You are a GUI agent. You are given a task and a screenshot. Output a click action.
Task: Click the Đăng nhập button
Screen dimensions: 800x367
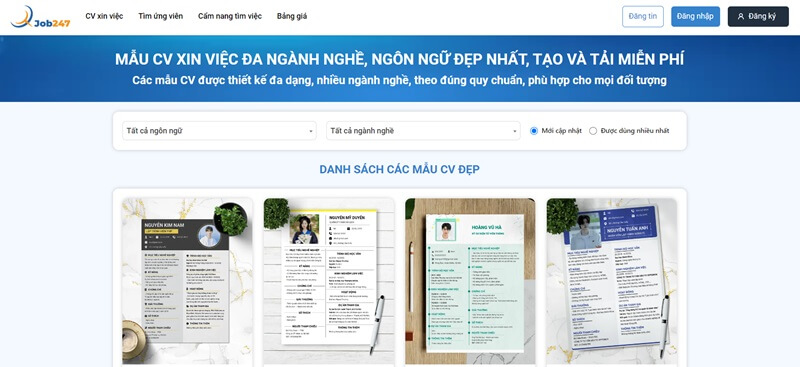tap(695, 16)
